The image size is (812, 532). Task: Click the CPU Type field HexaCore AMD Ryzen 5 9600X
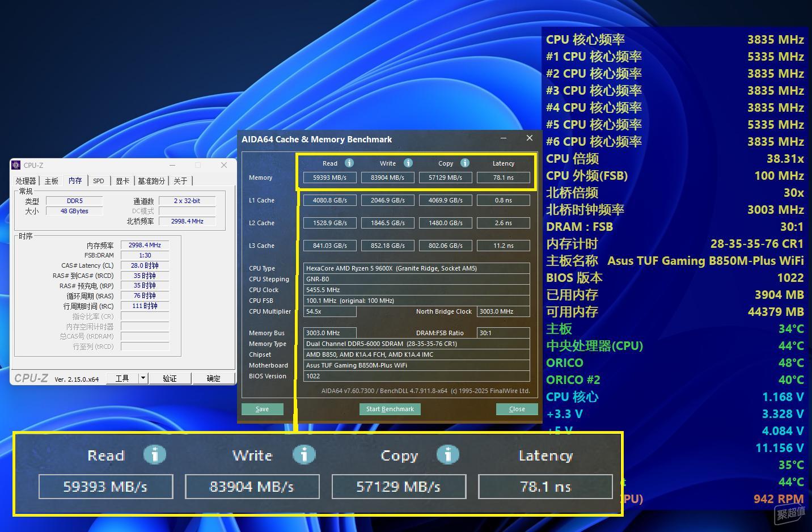(x=417, y=268)
